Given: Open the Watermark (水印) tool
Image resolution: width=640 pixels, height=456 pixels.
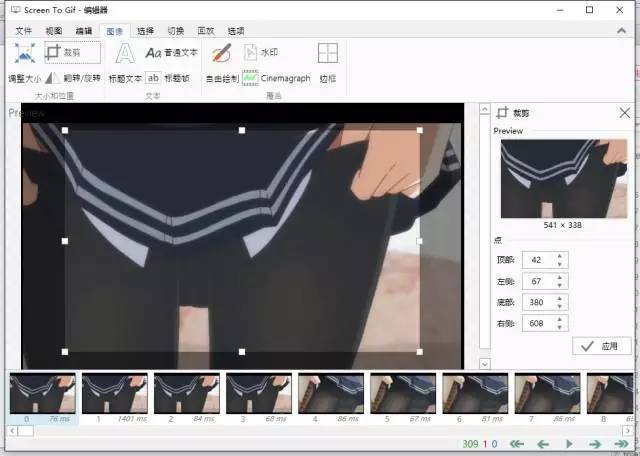Looking at the screenshot, I should [x=261, y=52].
